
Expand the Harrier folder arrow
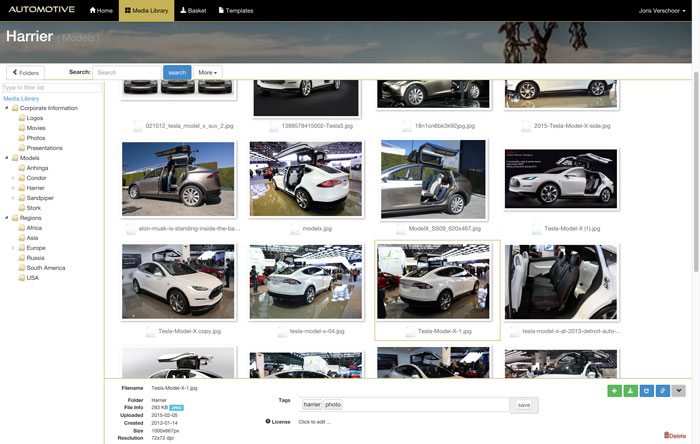point(13,188)
